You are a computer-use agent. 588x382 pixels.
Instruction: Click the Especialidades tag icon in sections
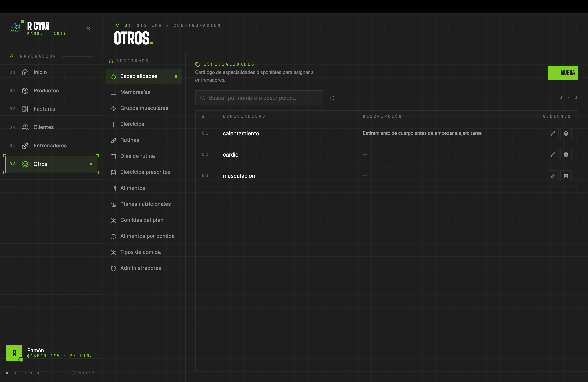point(113,77)
